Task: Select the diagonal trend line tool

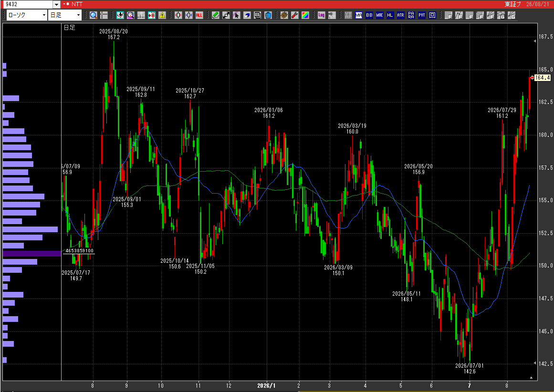Action: tap(226, 15)
